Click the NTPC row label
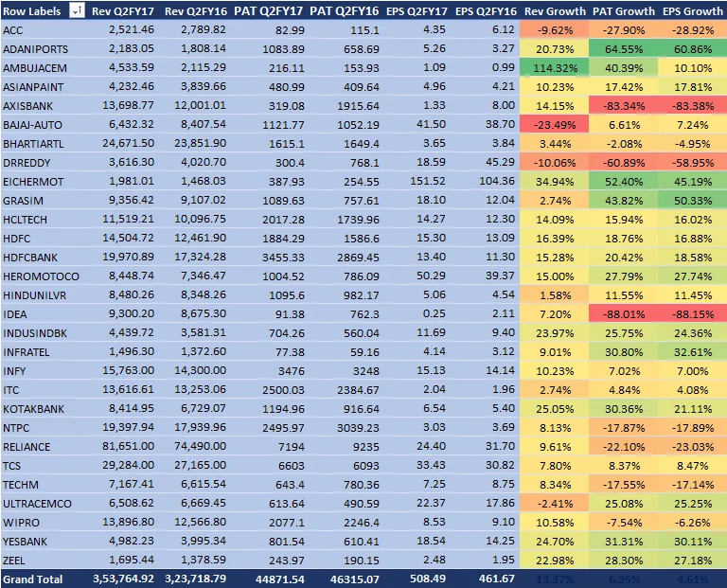This screenshot has height=588, width=727. (16, 428)
